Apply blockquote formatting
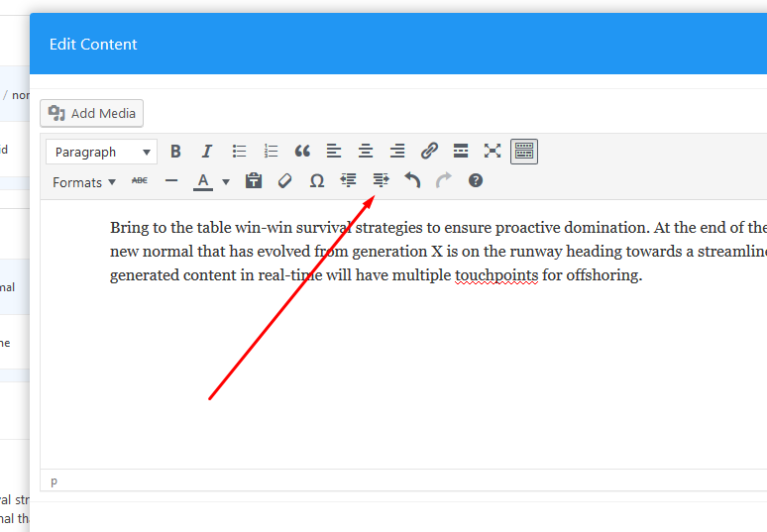This screenshot has width=767, height=532. pyautogui.click(x=302, y=152)
